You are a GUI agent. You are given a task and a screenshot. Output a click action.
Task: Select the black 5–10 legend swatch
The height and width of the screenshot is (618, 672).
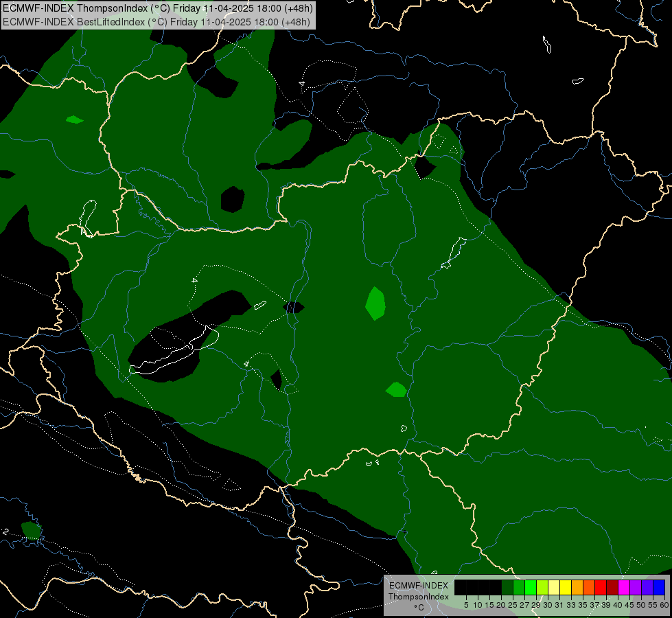click(472, 588)
